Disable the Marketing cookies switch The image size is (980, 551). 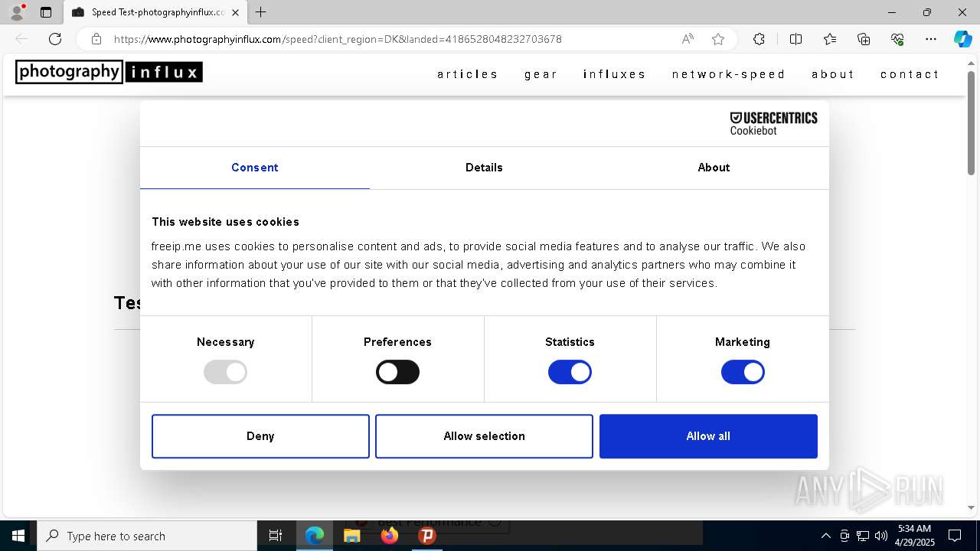pyautogui.click(x=743, y=372)
